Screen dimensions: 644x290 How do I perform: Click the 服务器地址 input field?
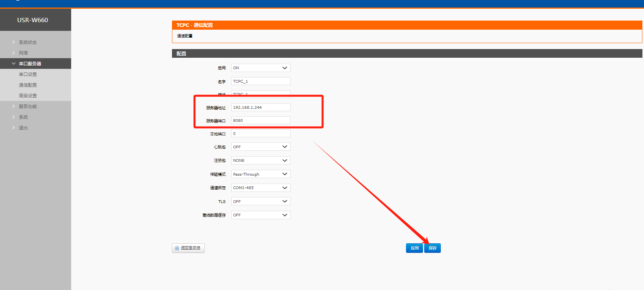(x=261, y=107)
